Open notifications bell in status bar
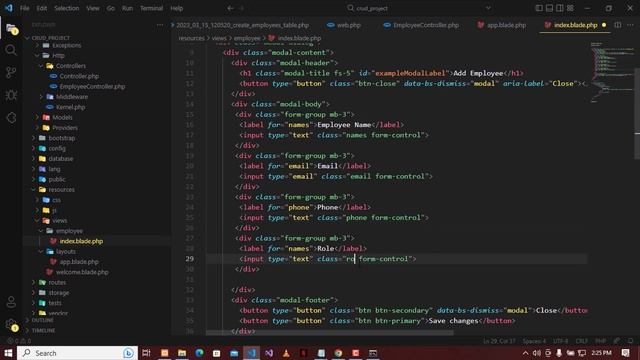 (x=630, y=341)
